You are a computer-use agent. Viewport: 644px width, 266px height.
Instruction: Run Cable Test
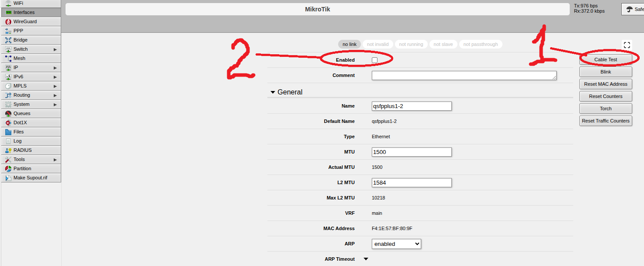pos(606,59)
